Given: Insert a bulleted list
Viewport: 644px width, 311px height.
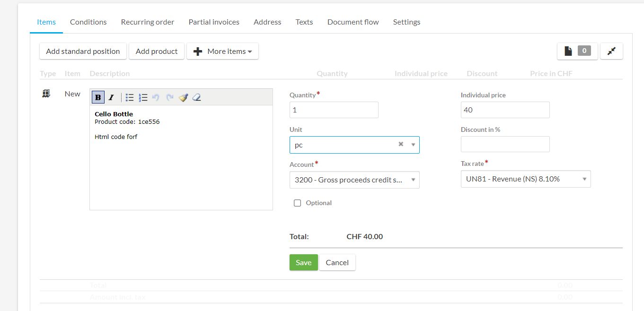Looking at the screenshot, I should [x=130, y=97].
